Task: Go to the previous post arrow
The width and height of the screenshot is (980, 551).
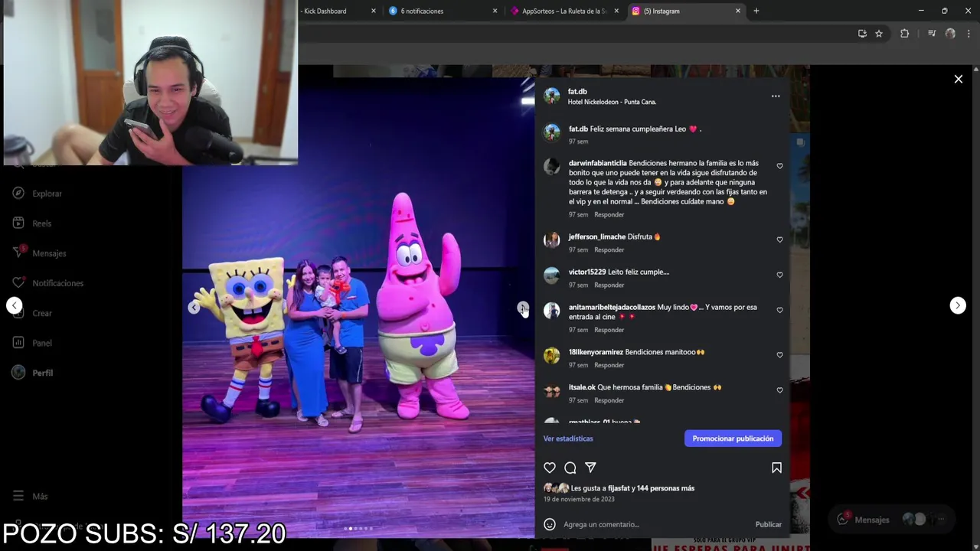Action: pos(14,305)
